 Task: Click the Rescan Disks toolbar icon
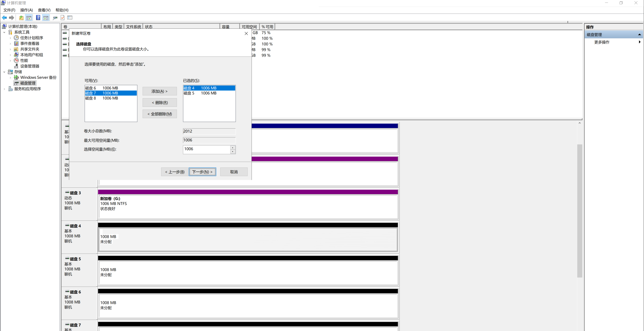point(55,18)
